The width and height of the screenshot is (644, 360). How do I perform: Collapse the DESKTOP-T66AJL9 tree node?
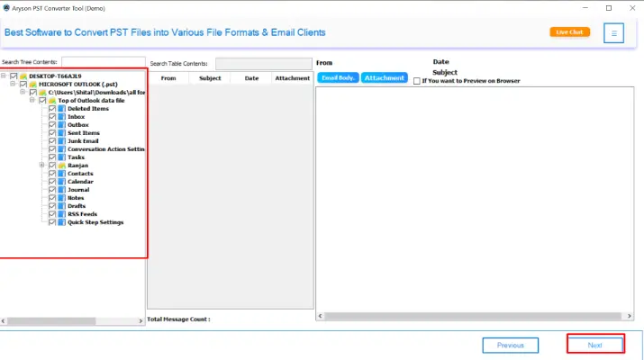click(x=4, y=76)
